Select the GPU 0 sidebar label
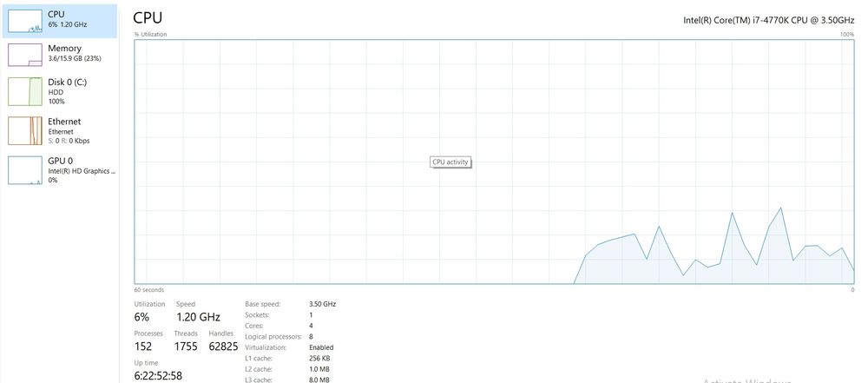 pyautogui.click(x=61, y=161)
